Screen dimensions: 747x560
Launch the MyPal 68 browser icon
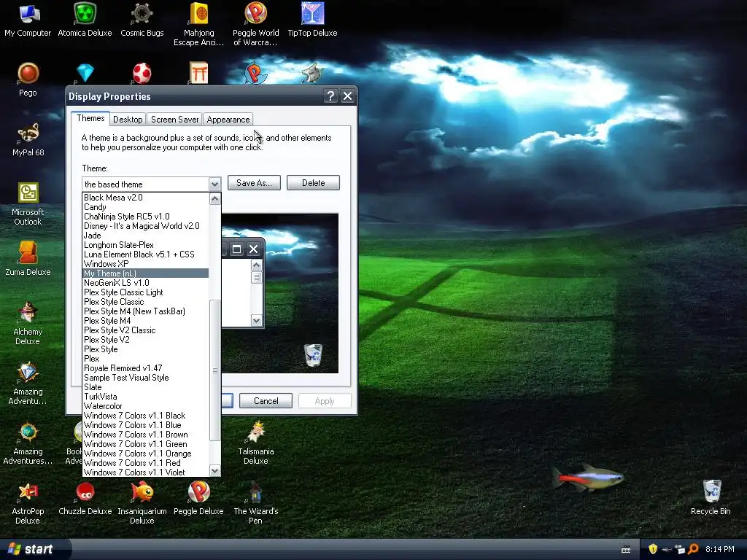(28, 139)
